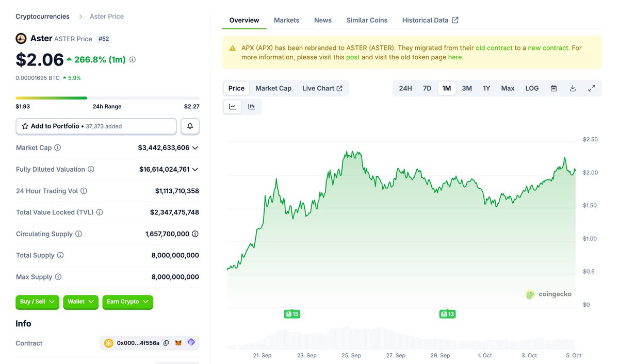The image size is (619, 364).
Task: Open the new contract link
Action: (x=548, y=48)
